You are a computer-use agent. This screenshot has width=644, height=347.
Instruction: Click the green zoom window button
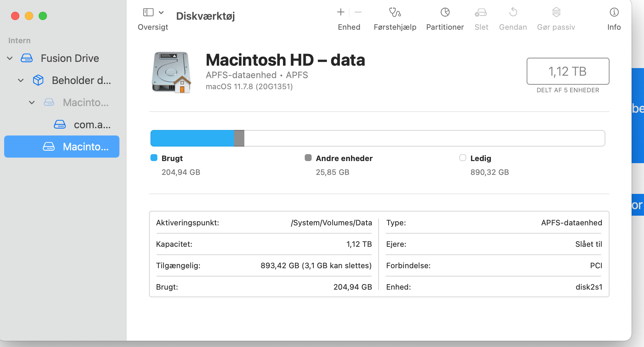coord(43,16)
